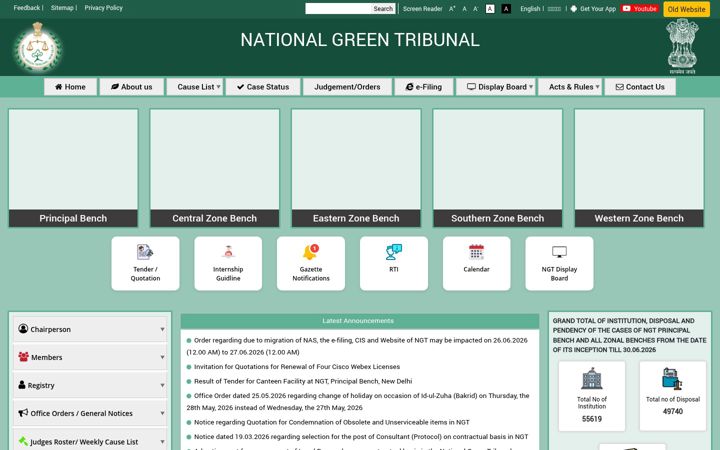Open the Western Zone Bench card
This screenshot has width=720, height=450.
pyautogui.click(x=639, y=168)
